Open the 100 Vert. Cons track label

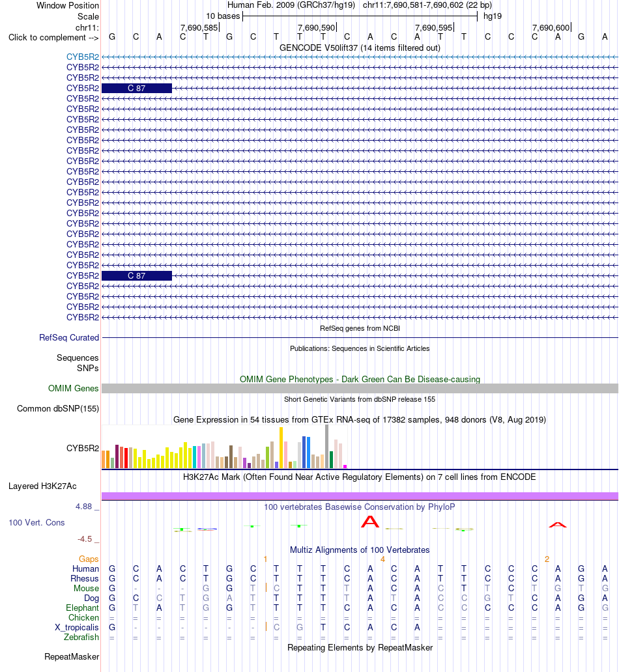tap(36, 522)
